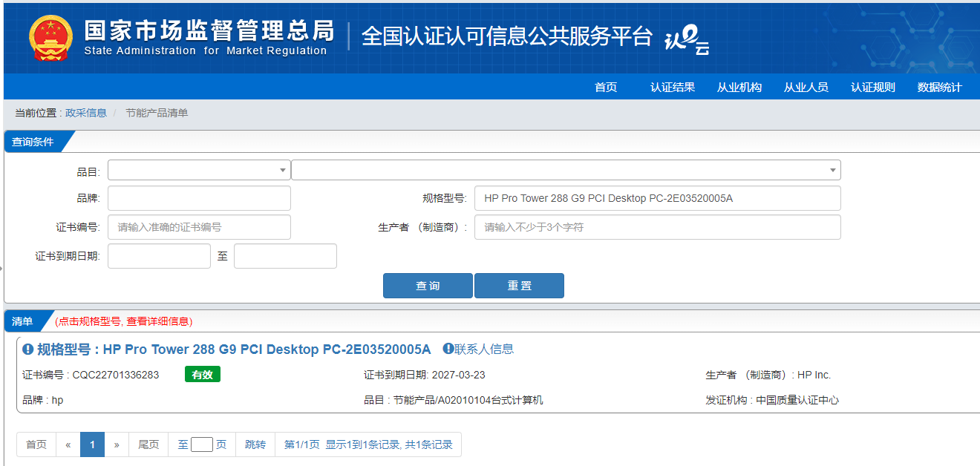This screenshot has width=980, height=466.
Task: Click 节能产品清单 breadcrumb text
Action: pyautogui.click(x=157, y=113)
